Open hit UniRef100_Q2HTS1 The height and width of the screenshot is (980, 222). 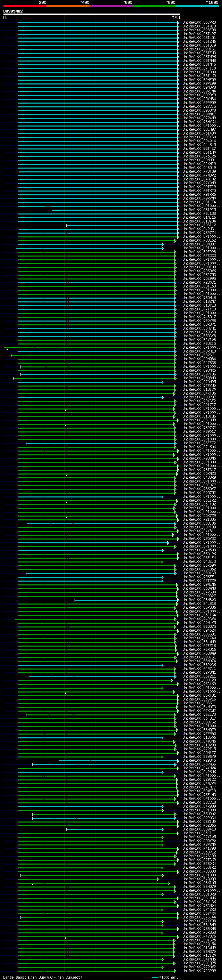pos(199,49)
